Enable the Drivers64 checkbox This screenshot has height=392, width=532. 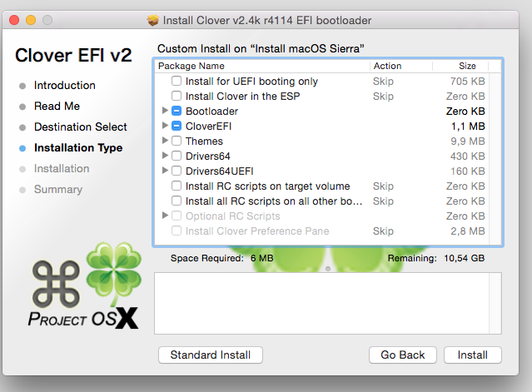(x=177, y=156)
